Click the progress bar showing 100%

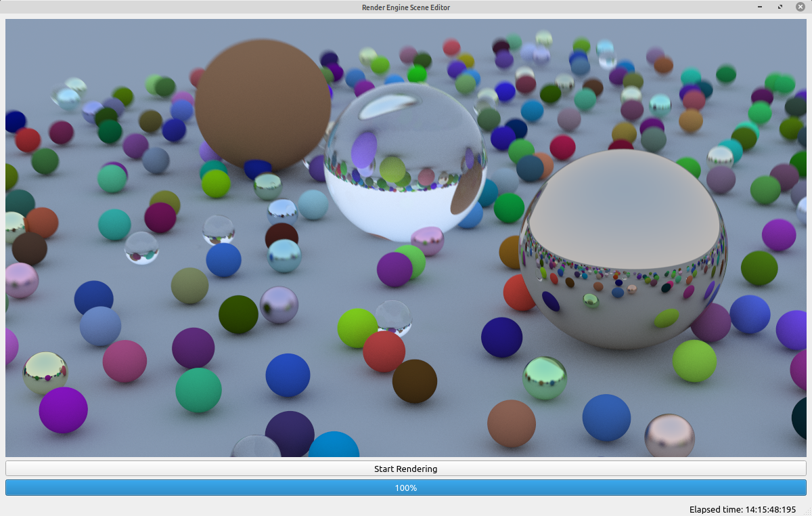tap(405, 487)
